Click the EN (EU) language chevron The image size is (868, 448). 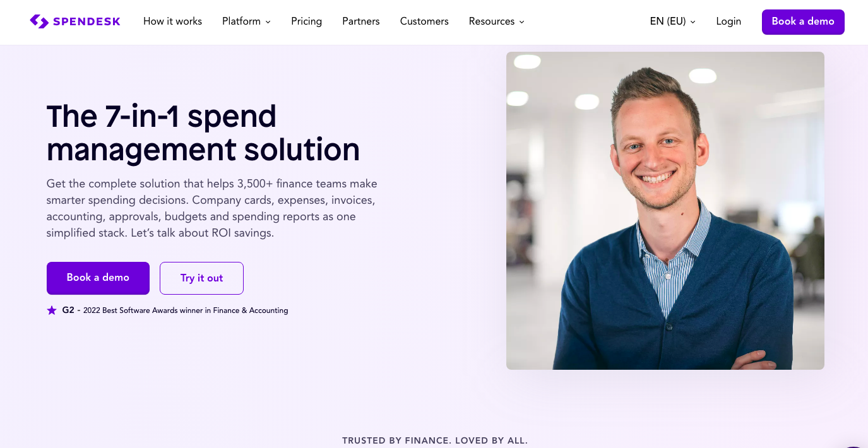(x=693, y=22)
